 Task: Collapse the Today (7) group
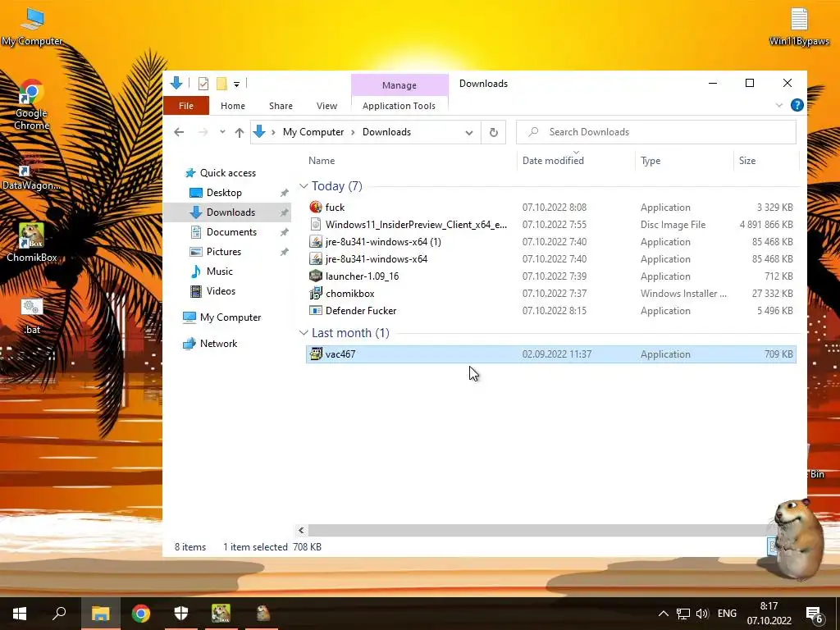pyautogui.click(x=304, y=186)
